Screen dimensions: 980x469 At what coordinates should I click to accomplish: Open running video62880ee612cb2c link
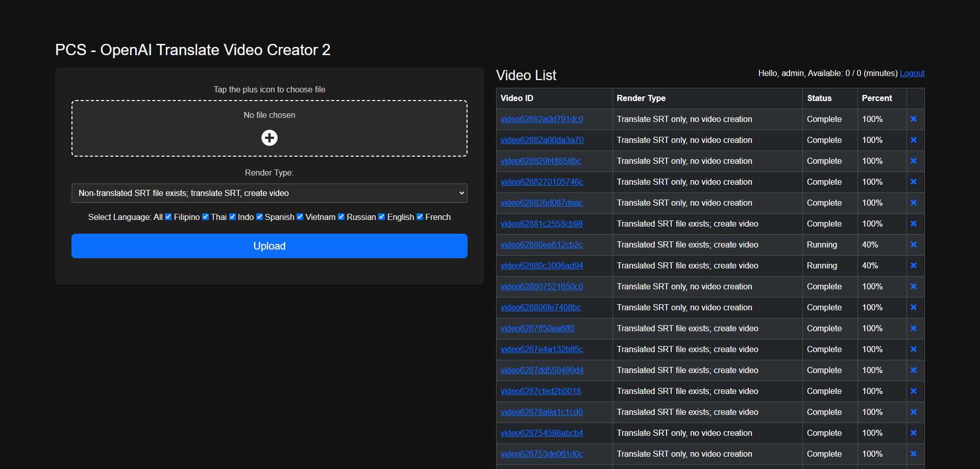pos(542,244)
